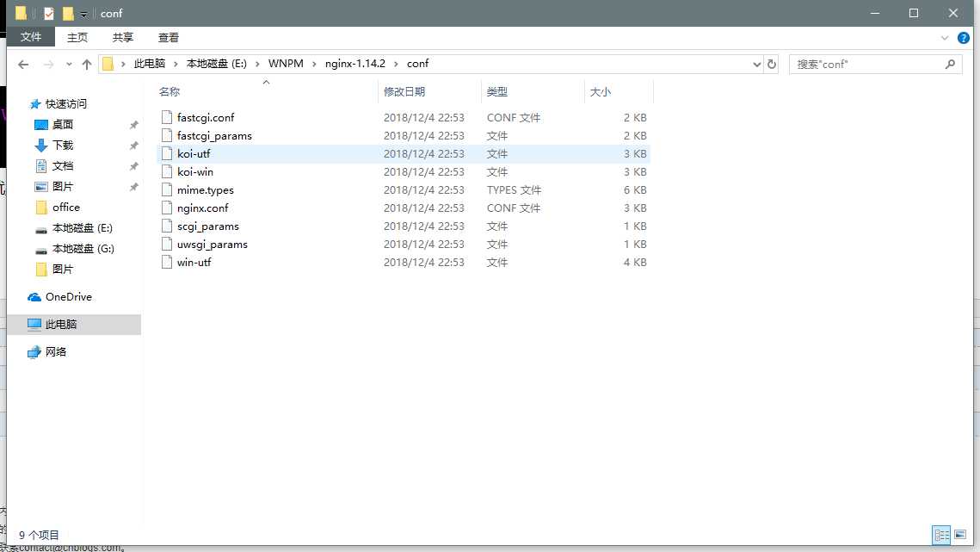Select the fastcgi.conf file name
Screen dimensions: 980x552
pos(206,118)
